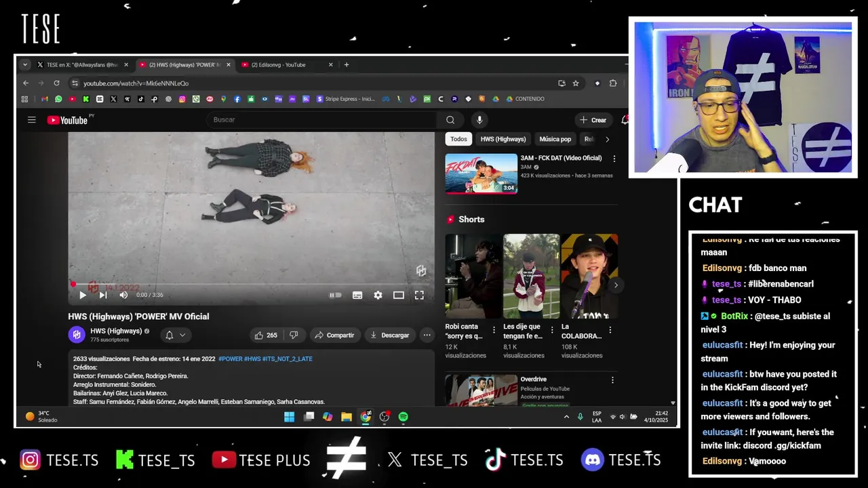
Task: Click the search magnifier button on YouTube
Action: [x=450, y=120]
